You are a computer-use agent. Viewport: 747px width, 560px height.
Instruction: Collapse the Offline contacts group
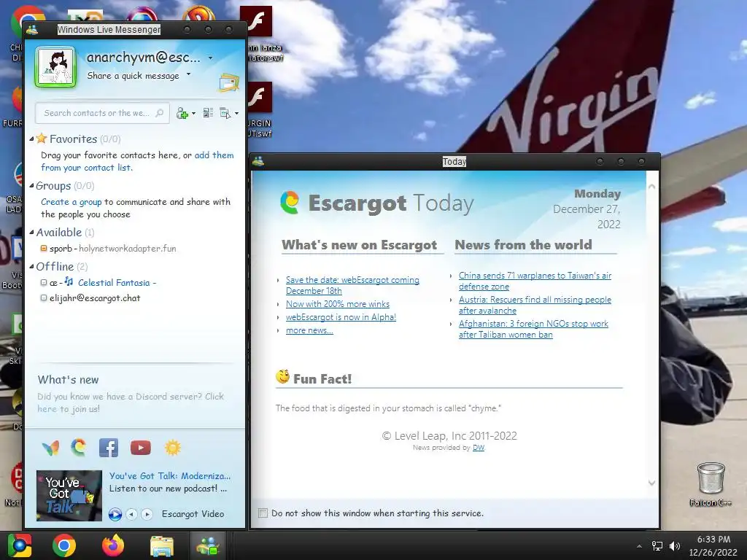click(x=31, y=267)
